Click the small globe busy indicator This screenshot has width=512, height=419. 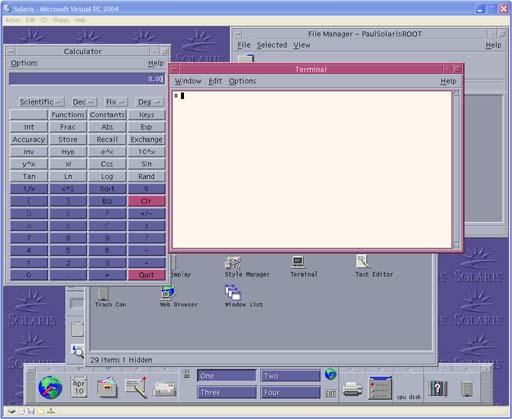330,374
